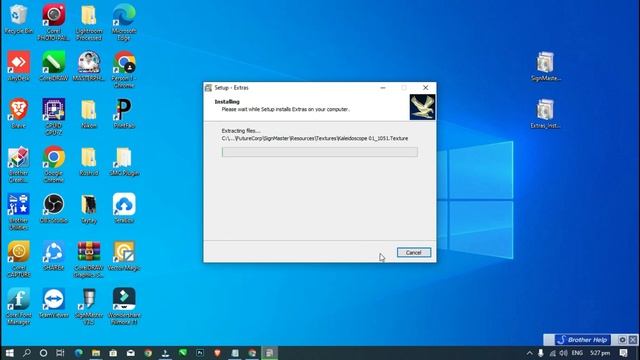The height and width of the screenshot is (360, 640).
Task: Select the SHAREit desktop shortcut
Action: [x=54, y=256]
